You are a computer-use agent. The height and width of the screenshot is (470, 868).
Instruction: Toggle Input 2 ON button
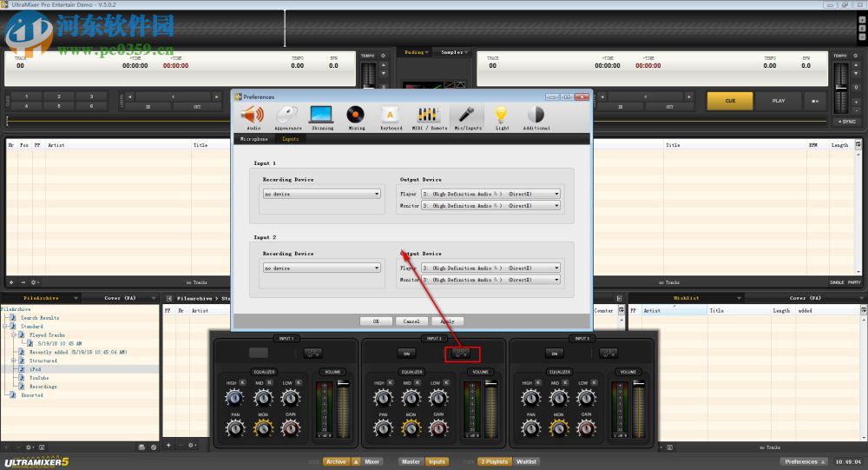[x=406, y=353]
